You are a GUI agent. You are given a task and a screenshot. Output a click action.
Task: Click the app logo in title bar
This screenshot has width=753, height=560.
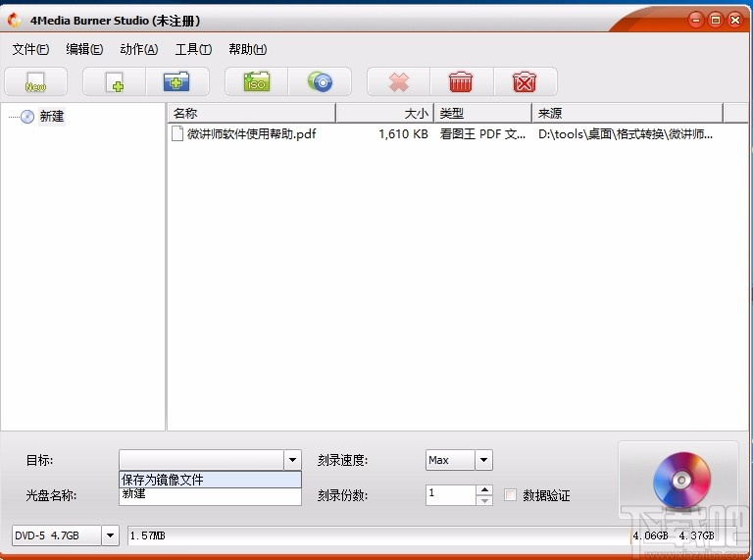tap(14, 21)
